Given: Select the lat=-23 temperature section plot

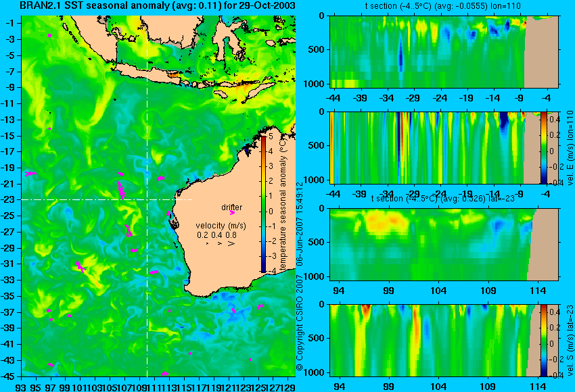Looking at the screenshot, I should [444, 245].
